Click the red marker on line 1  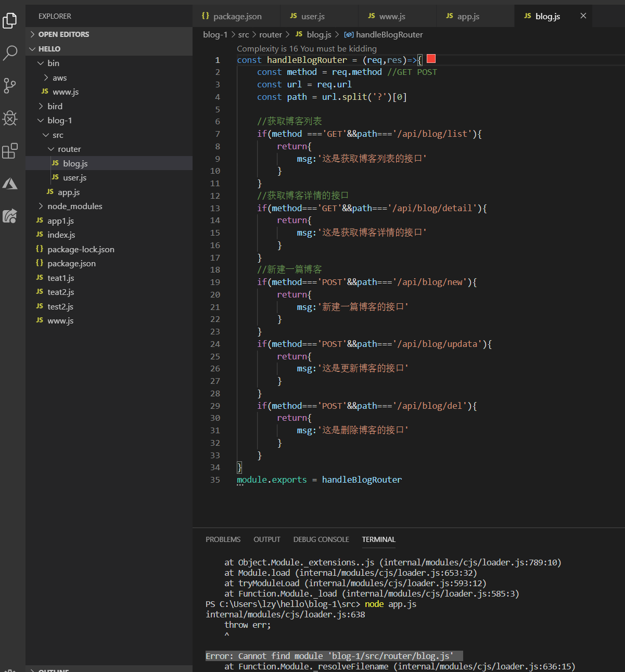[x=431, y=59]
